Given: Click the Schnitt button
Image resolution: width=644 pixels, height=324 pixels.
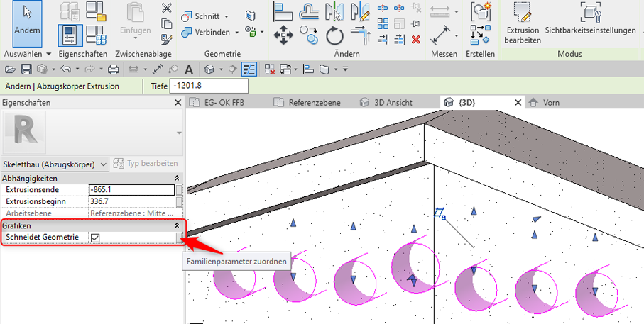Looking at the screenshot, I should click(x=207, y=16).
